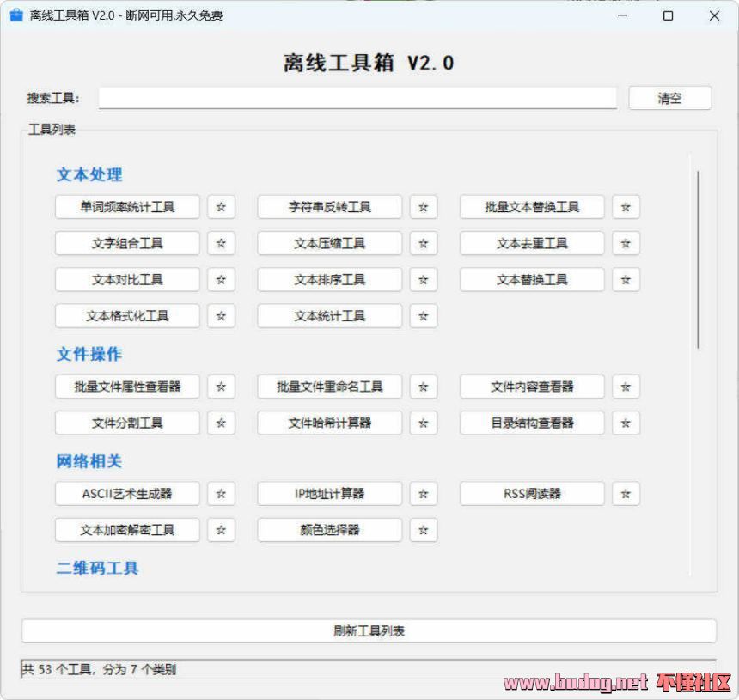Mark 文本对比工具 as favorite via star
Viewport: 739px width, 700px height.
coord(221,279)
